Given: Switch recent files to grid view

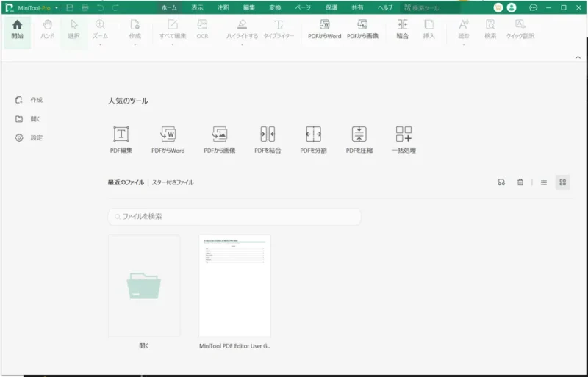Looking at the screenshot, I should tap(562, 182).
